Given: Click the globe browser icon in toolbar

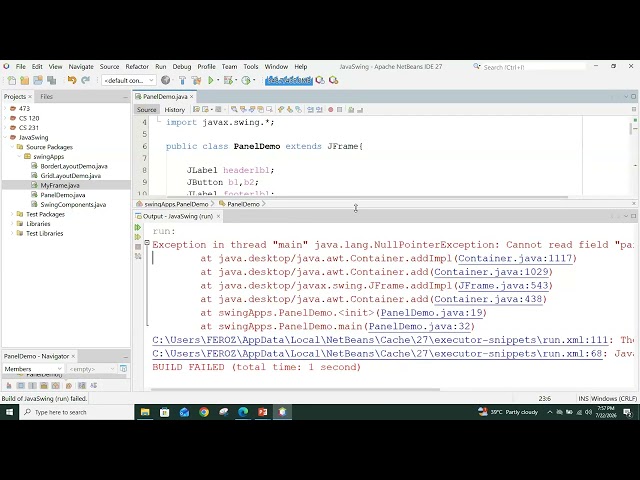Looking at the screenshot, I should [x=165, y=80].
